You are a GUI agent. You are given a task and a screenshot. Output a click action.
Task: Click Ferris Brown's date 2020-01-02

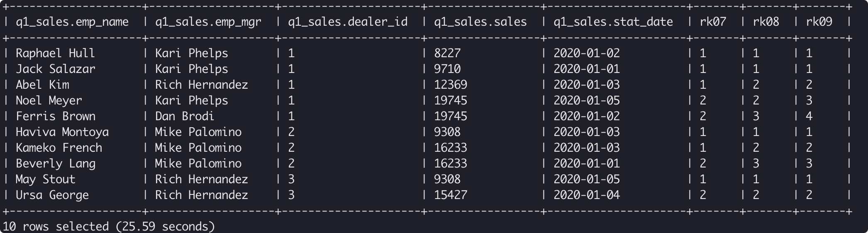coord(586,116)
